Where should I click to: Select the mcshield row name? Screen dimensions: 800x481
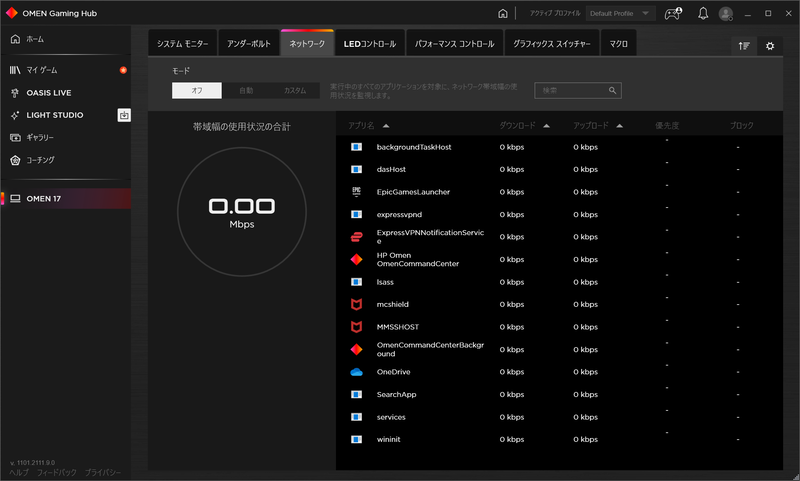(392, 305)
